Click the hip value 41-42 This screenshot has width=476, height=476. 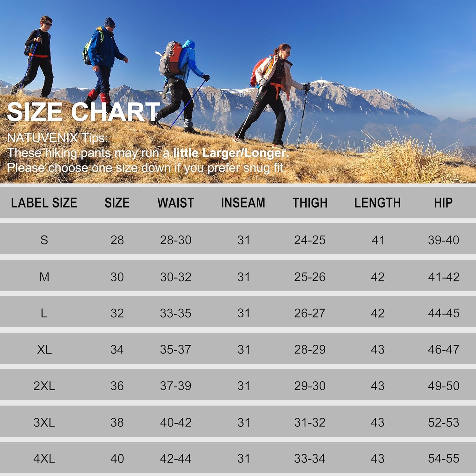[x=443, y=277]
